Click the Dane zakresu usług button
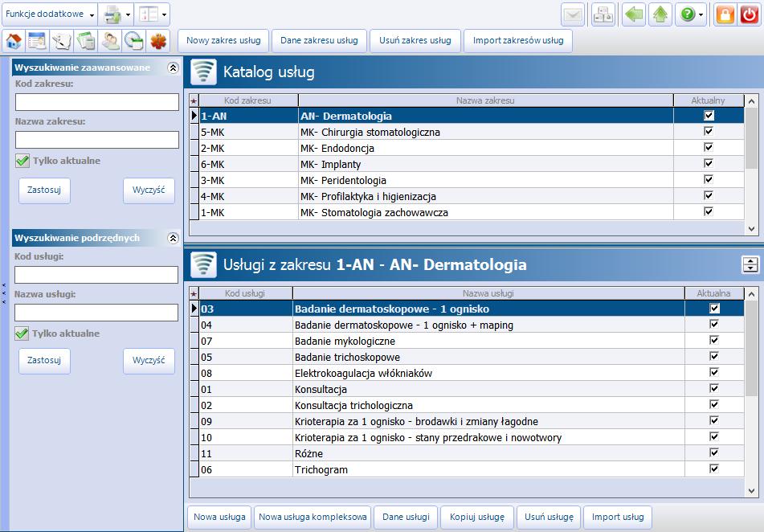Viewport: 764px width, 532px height. click(x=319, y=40)
